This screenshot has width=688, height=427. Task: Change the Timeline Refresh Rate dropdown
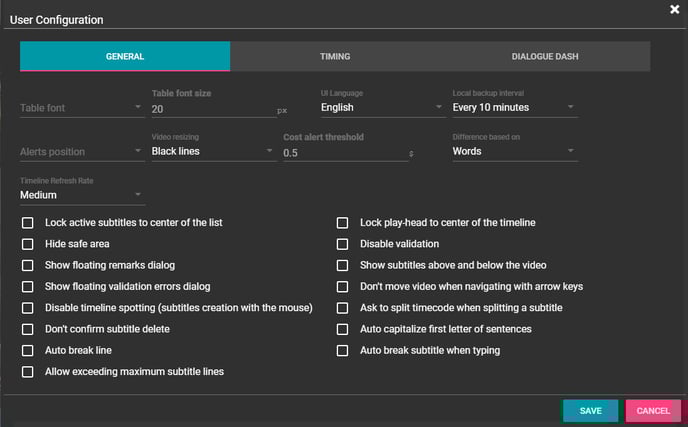point(81,195)
